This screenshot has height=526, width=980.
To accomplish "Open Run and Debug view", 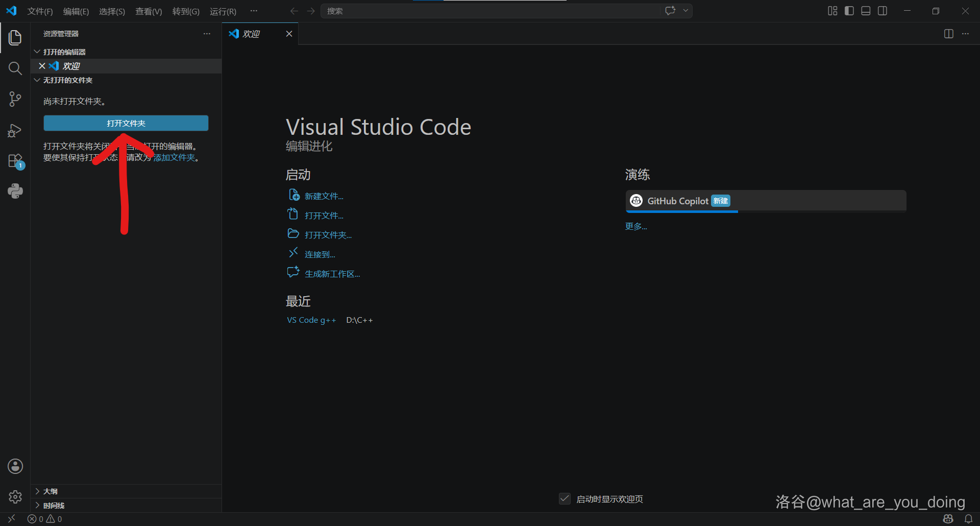I will click(x=15, y=130).
